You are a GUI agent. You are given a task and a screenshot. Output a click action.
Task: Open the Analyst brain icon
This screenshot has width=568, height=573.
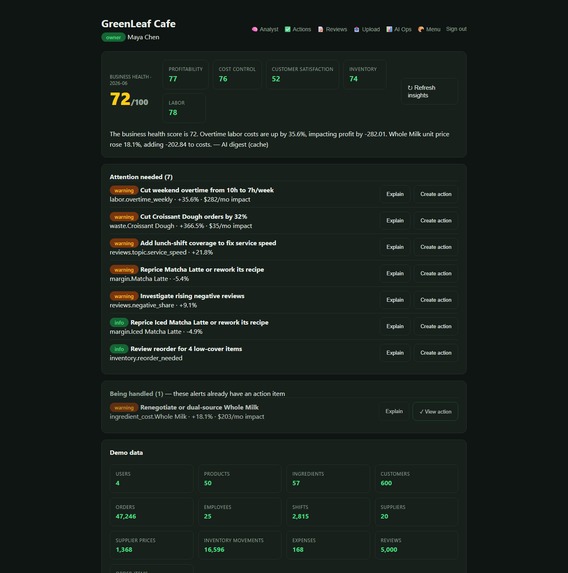pos(254,29)
